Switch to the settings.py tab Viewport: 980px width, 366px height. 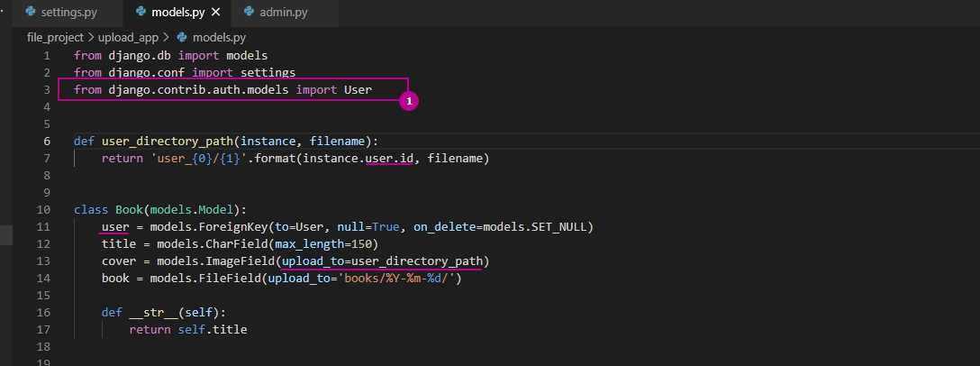(x=68, y=14)
